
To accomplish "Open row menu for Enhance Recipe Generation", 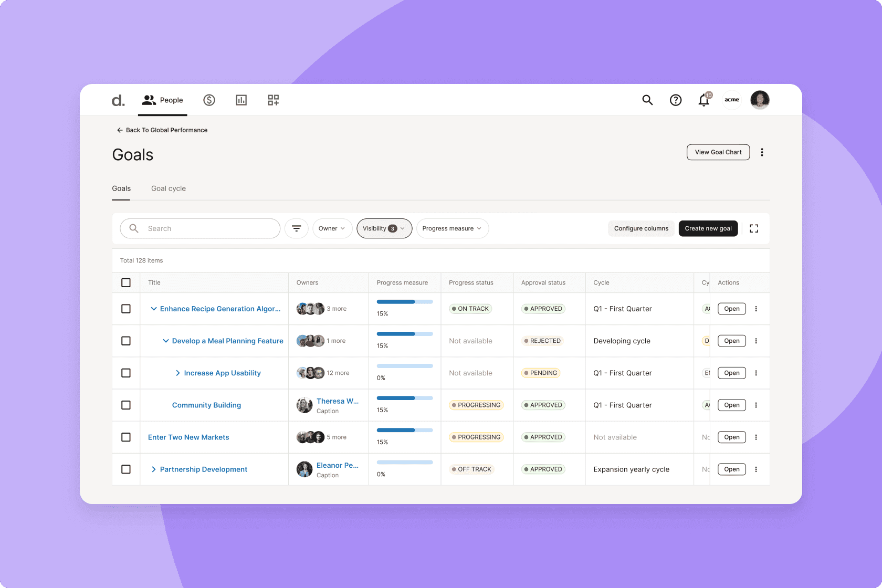I will point(756,309).
